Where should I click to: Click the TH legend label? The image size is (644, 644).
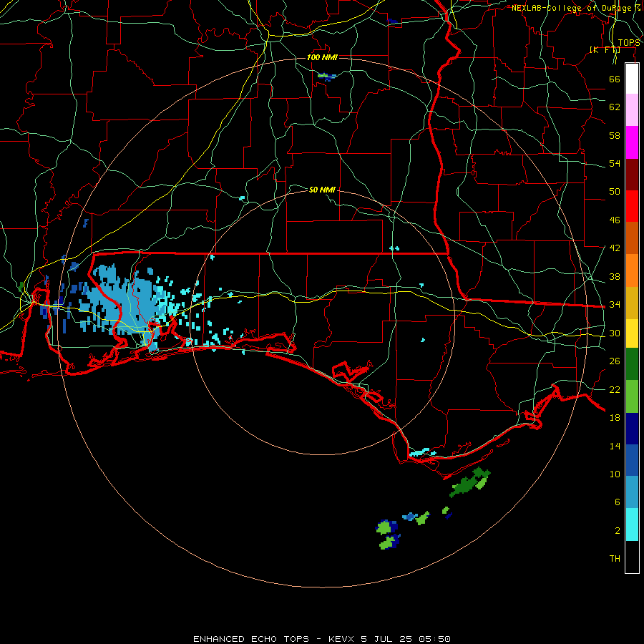[615, 559]
